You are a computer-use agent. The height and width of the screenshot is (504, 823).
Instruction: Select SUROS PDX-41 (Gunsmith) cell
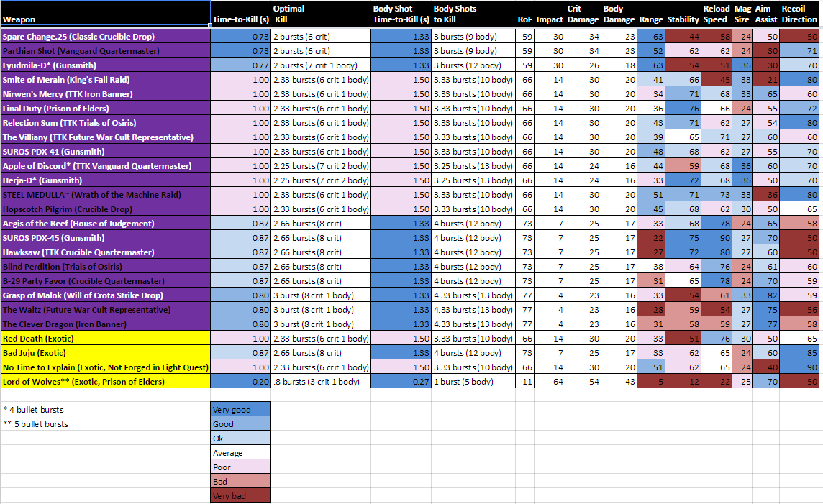point(106,152)
